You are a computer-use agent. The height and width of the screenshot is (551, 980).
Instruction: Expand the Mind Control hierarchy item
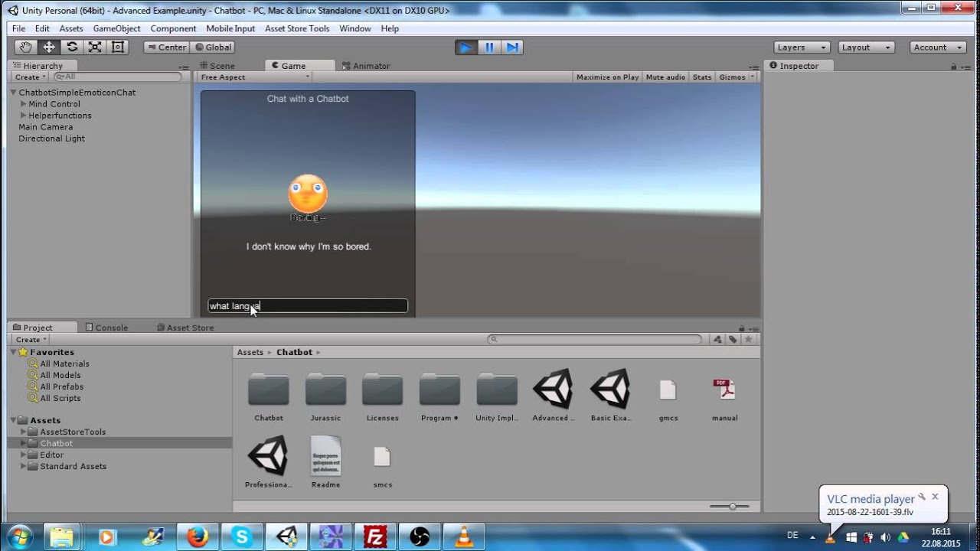(x=24, y=104)
